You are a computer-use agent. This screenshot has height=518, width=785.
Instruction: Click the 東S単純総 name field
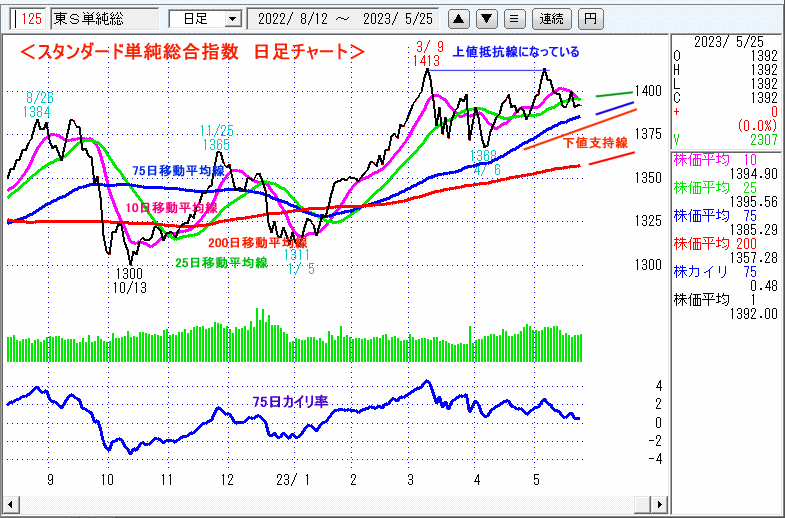[104, 19]
